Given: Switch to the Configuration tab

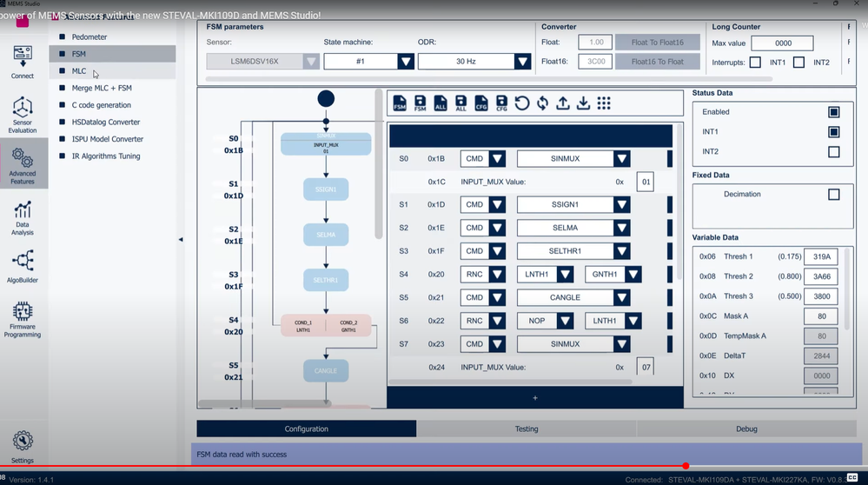Looking at the screenshot, I should 306,429.
